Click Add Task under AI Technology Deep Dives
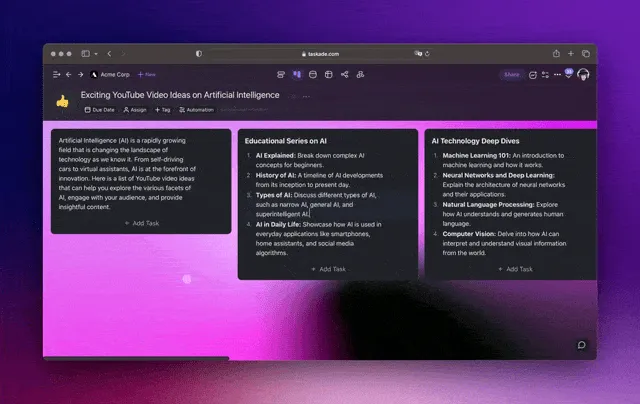 516,269
